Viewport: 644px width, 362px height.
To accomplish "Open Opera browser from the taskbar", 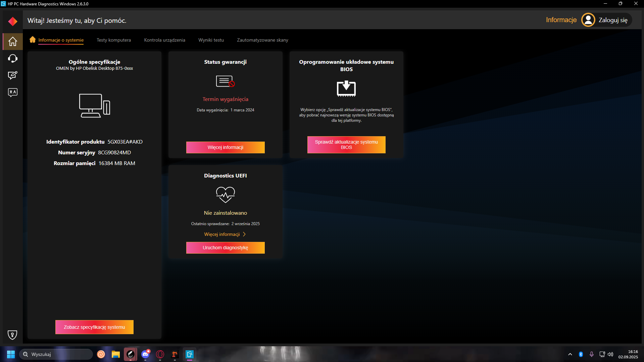I will tap(160, 354).
